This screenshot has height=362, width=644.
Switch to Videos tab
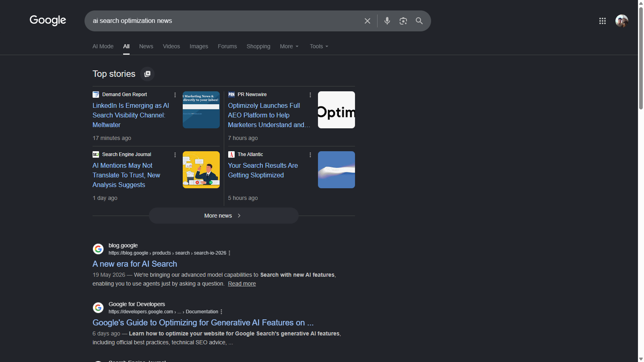pyautogui.click(x=171, y=46)
